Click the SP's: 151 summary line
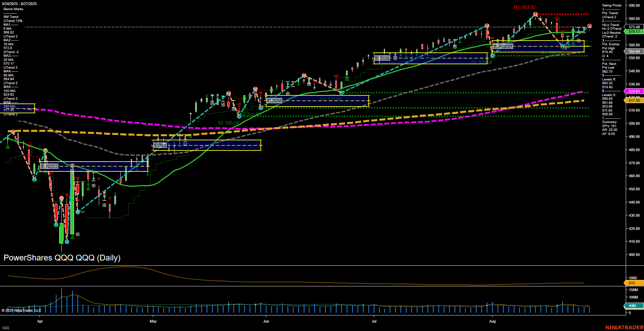 click(x=609, y=126)
